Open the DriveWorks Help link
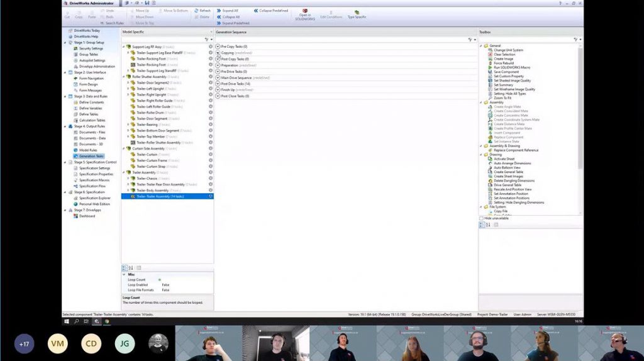The image size is (644, 361). 86,36
